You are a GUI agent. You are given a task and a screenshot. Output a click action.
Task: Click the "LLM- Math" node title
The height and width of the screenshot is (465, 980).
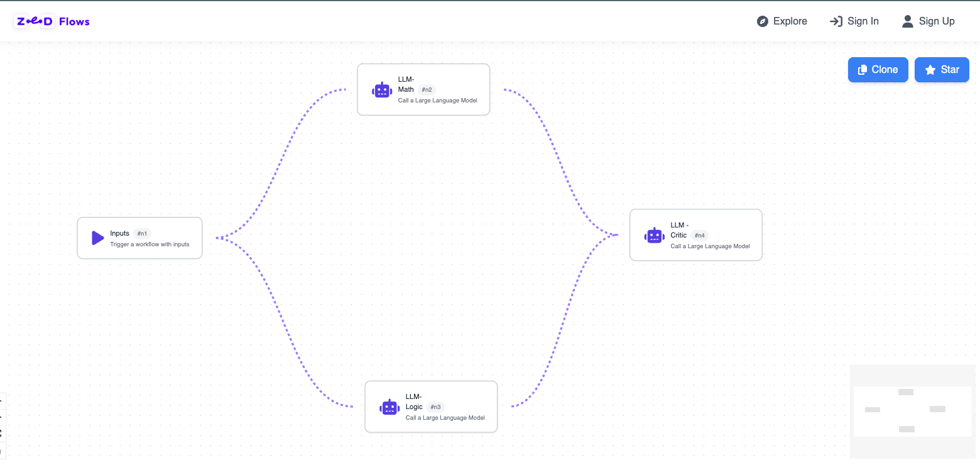(x=406, y=84)
